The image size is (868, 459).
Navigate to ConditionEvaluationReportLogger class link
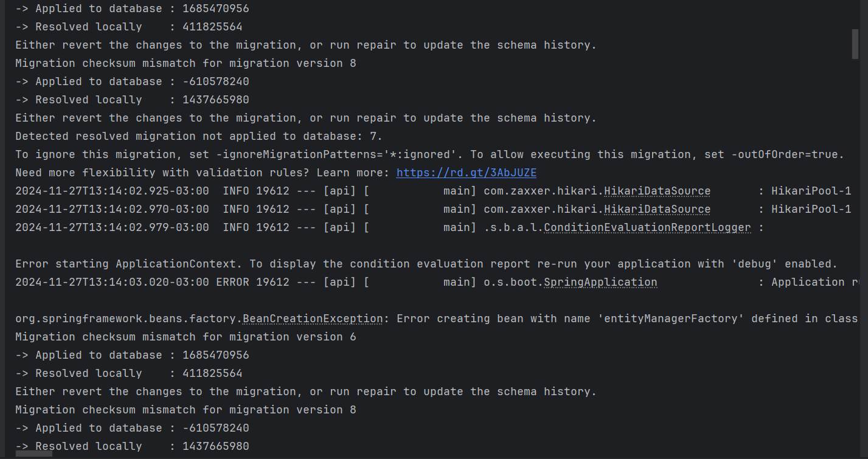(x=647, y=227)
